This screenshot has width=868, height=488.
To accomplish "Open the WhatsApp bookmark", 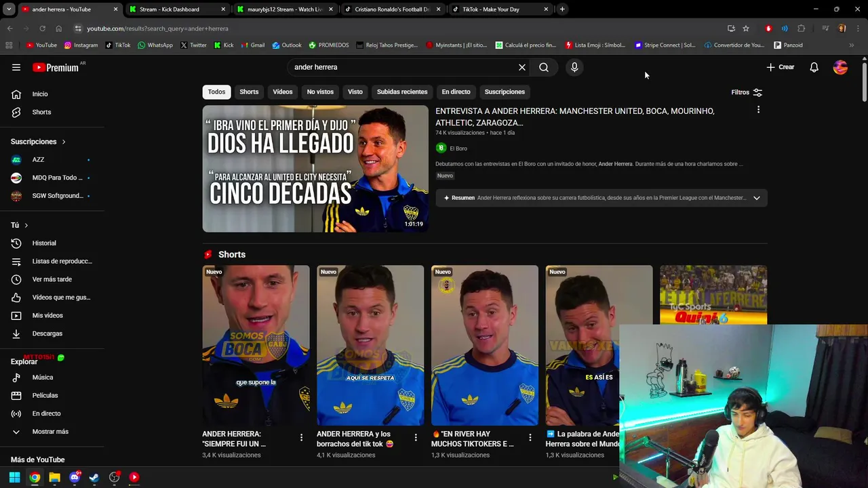I will pos(155,45).
